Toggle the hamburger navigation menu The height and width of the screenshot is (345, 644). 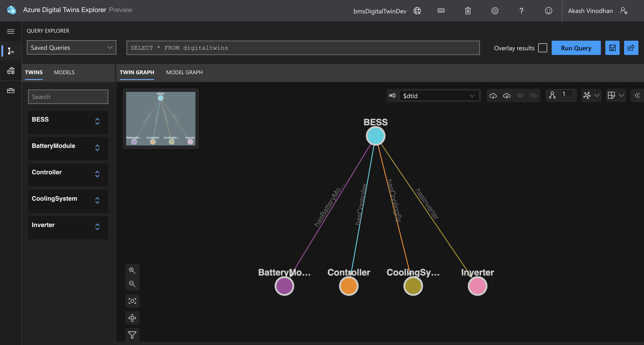11,32
